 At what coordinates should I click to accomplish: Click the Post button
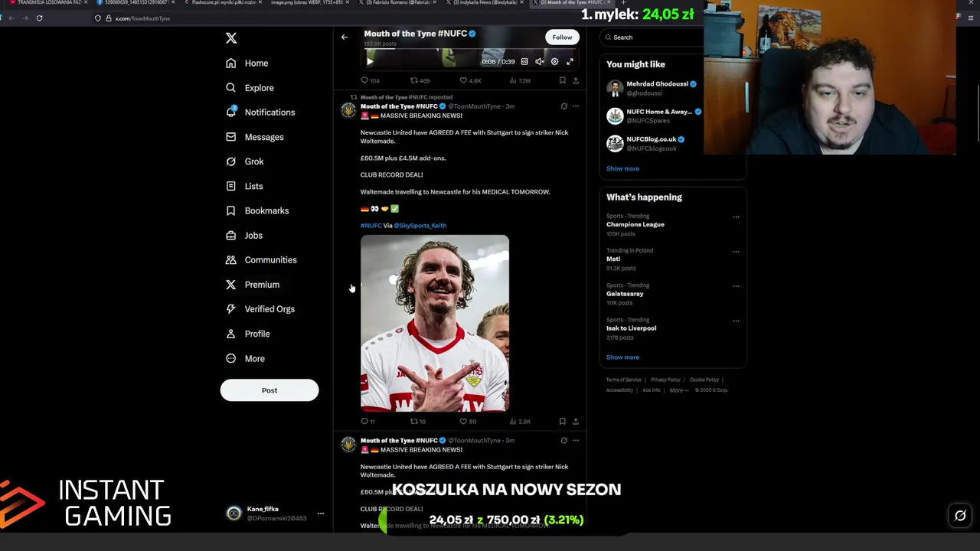tap(269, 390)
